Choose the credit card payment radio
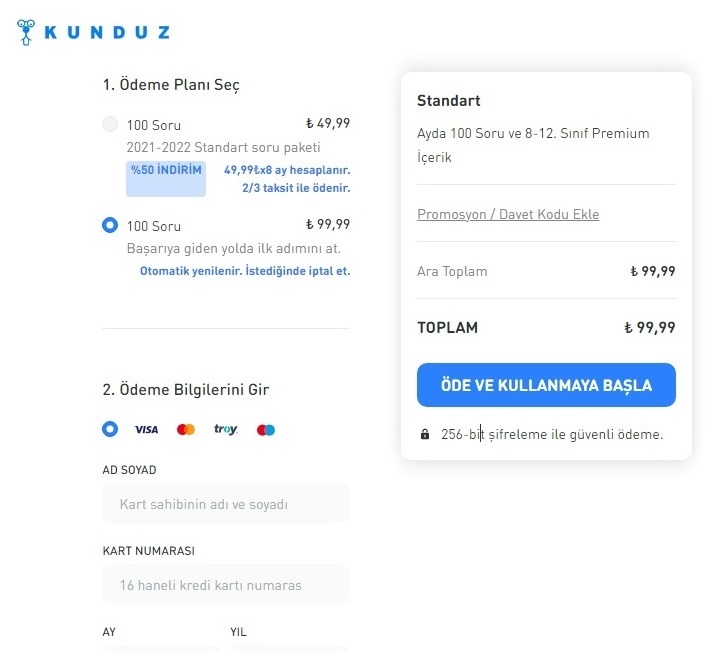711x663 pixels. 110,429
